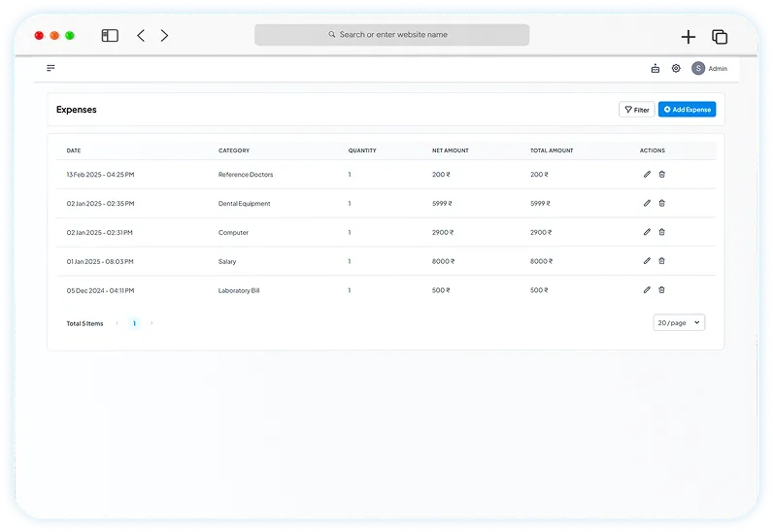Select date 02 Jan 2025 - 02:31 PM

point(99,233)
